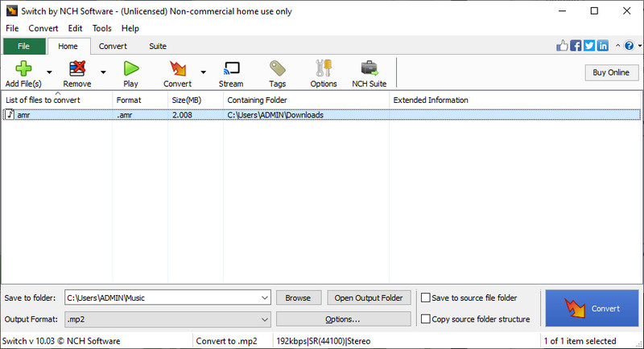Close the Switch window
Viewport: 644px width, 349px height.
626,11
